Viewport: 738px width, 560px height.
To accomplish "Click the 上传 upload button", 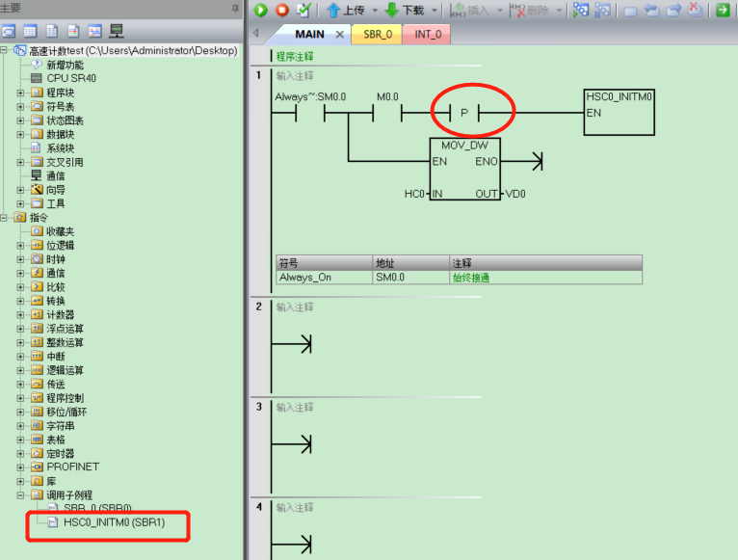I will tap(345, 11).
